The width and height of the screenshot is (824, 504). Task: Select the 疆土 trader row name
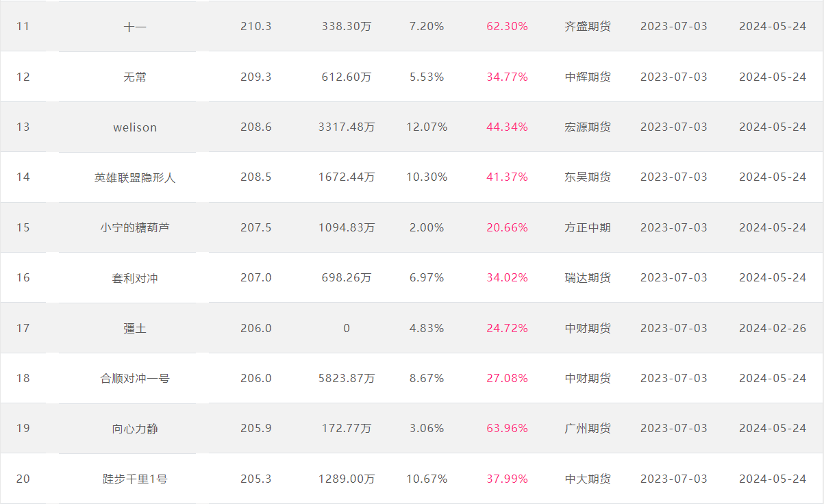[135, 328]
